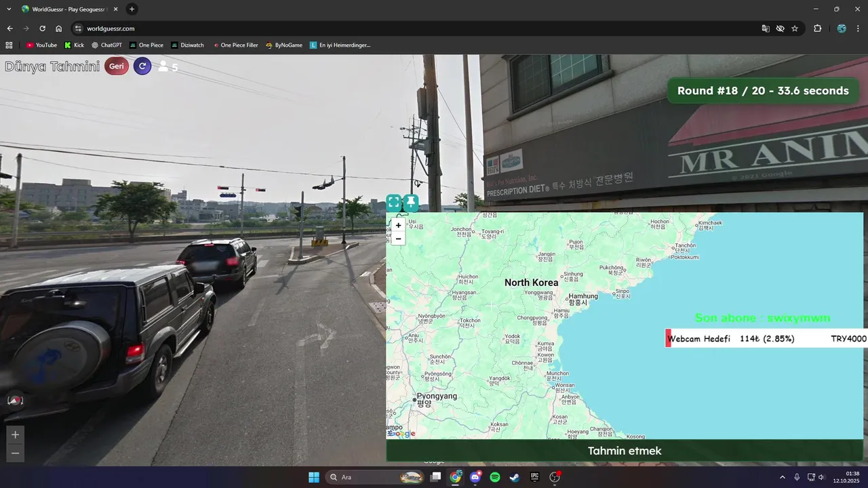Bookmark this page with star icon
This screenshot has width=868, height=488.
[795, 28]
